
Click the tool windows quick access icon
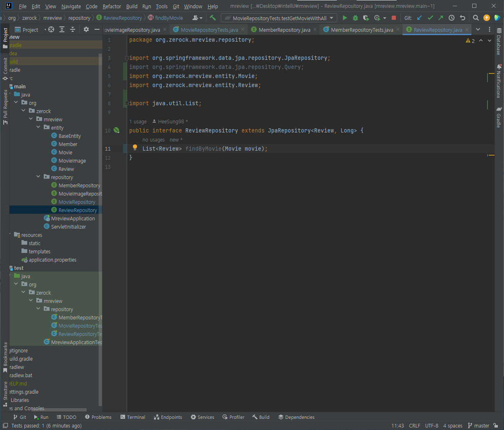(x=5, y=425)
